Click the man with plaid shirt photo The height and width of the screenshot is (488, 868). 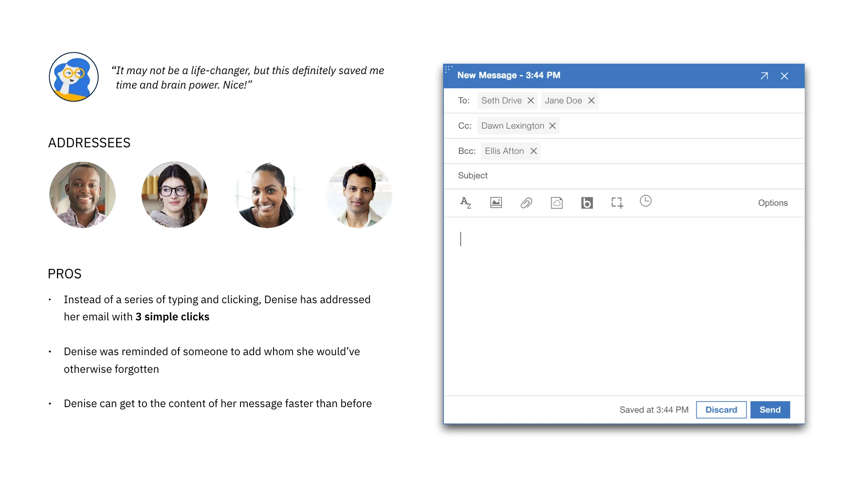[x=82, y=195]
